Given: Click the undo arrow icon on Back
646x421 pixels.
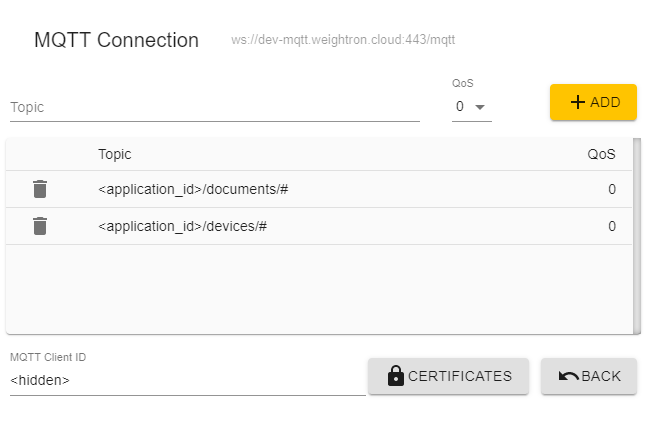Looking at the screenshot, I should (569, 376).
